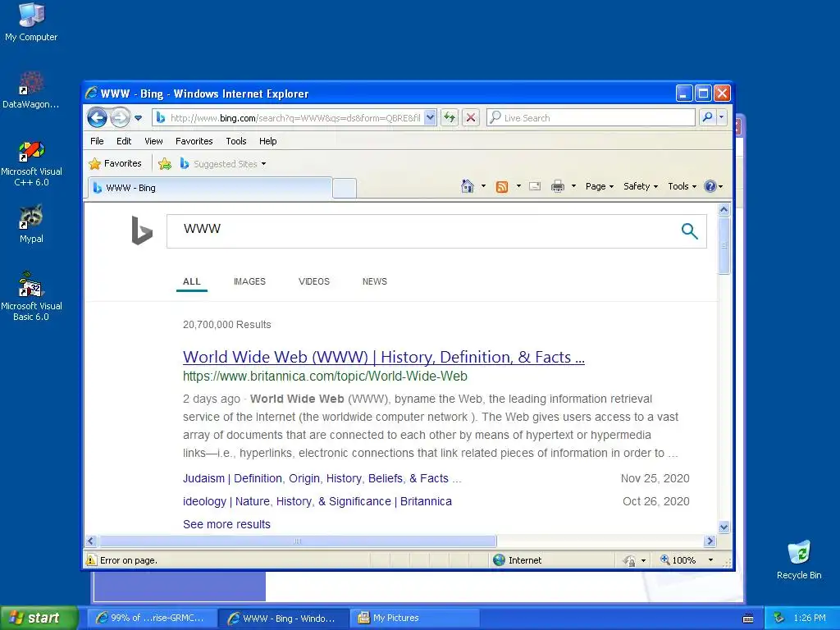Image resolution: width=840 pixels, height=630 pixels.
Task: Click the horizontal scrollbar left arrow
Action: click(x=90, y=541)
